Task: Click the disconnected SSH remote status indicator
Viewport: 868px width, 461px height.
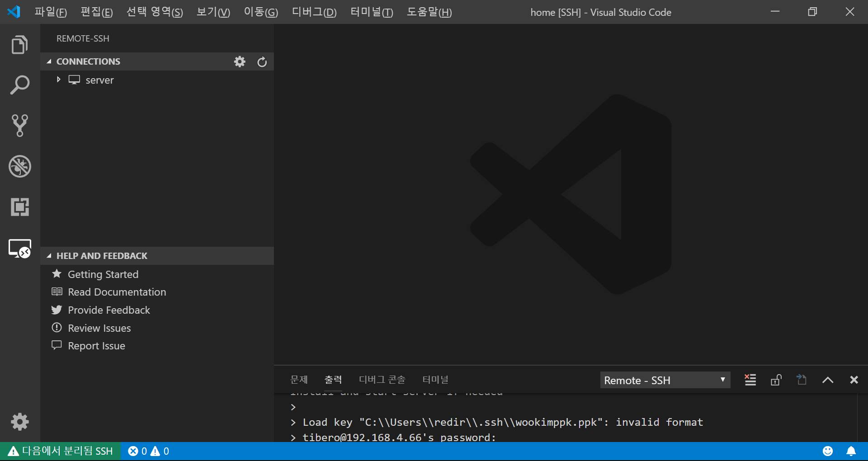Action: click(x=61, y=451)
